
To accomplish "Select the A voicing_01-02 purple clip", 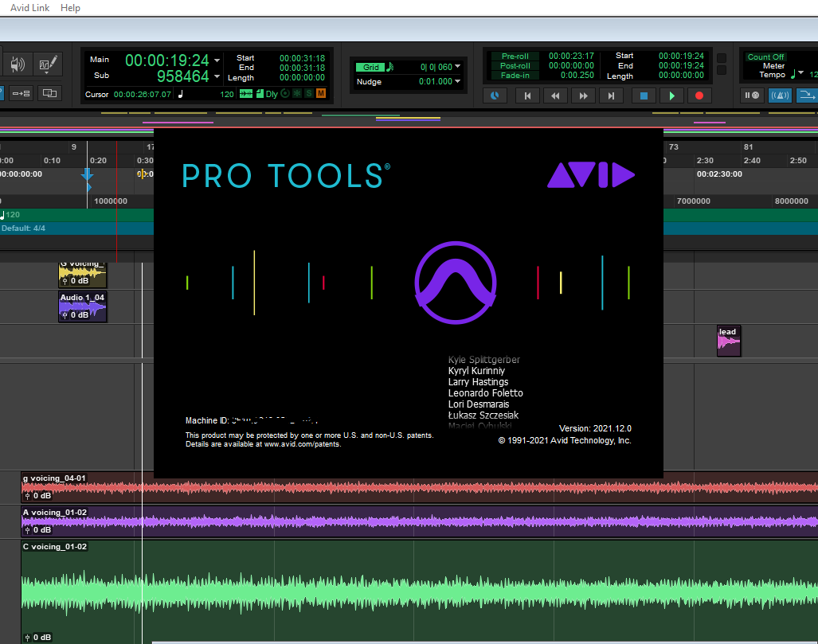I will [420, 521].
